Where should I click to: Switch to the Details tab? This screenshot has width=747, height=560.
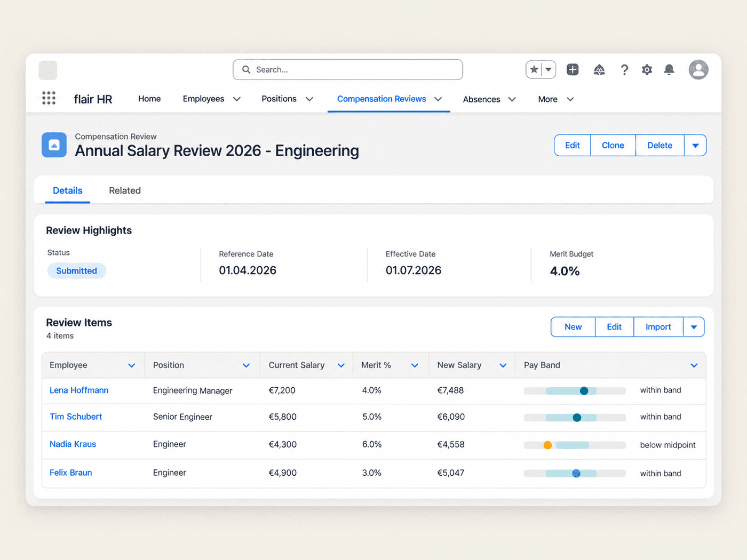pyautogui.click(x=68, y=190)
